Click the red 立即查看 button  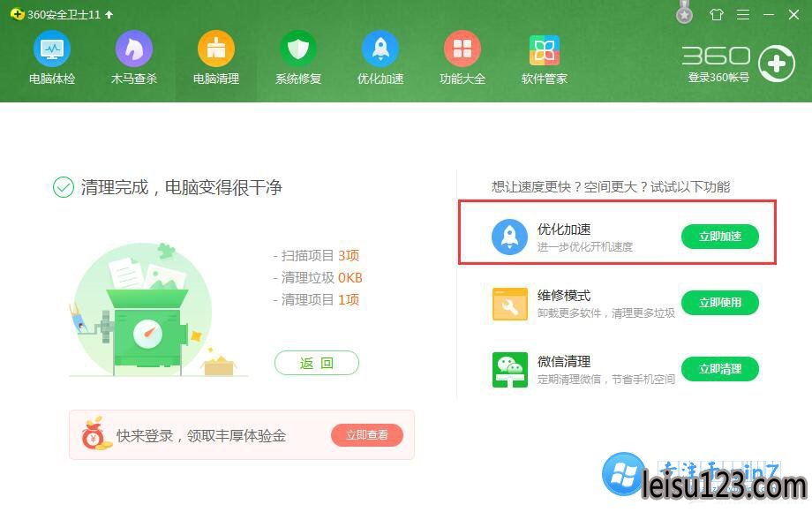pyautogui.click(x=367, y=435)
